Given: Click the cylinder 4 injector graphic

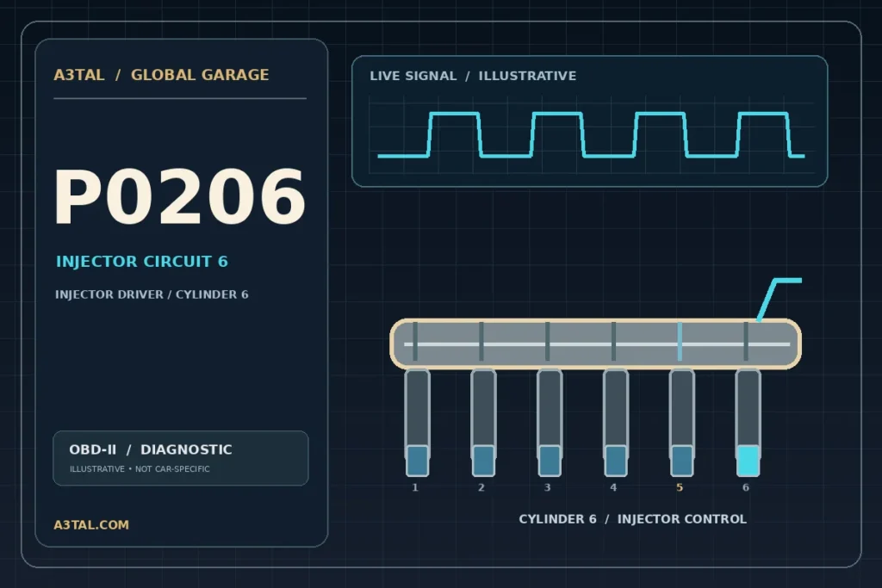Looking at the screenshot, I should pos(615,423).
